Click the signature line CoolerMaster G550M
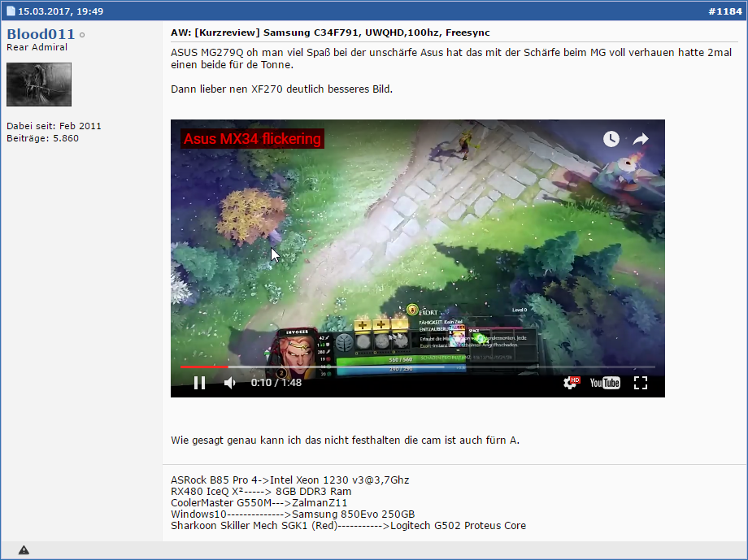This screenshot has height=560, width=748. (259, 503)
